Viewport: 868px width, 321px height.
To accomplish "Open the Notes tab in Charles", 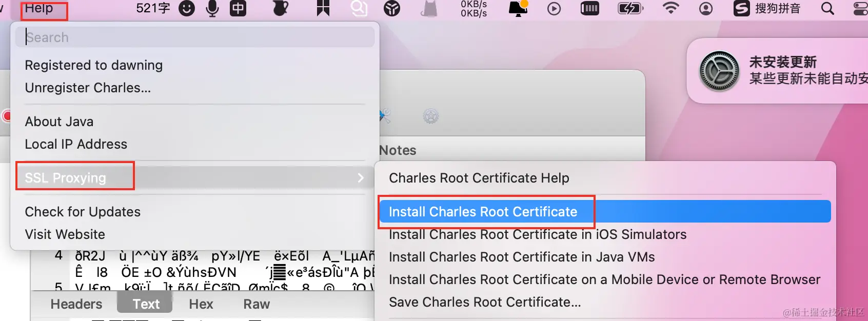I will [x=398, y=150].
